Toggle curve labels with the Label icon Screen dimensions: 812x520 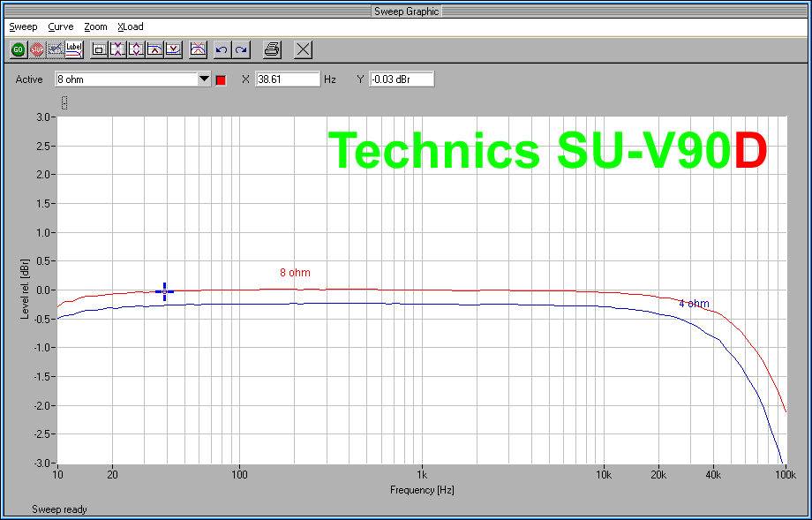[74, 49]
